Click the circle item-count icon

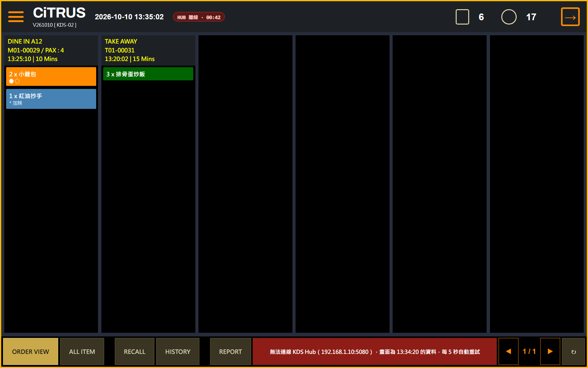pos(509,17)
